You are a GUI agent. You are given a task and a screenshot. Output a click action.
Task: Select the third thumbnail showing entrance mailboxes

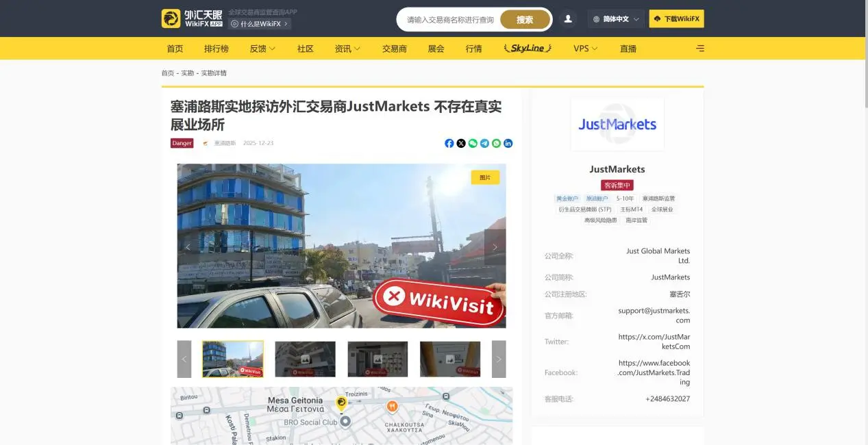pos(377,359)
